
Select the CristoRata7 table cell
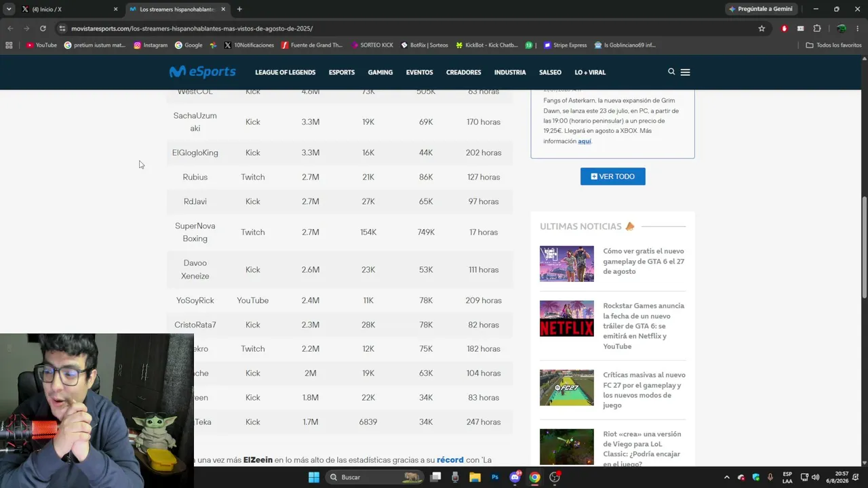pos(195,325)
